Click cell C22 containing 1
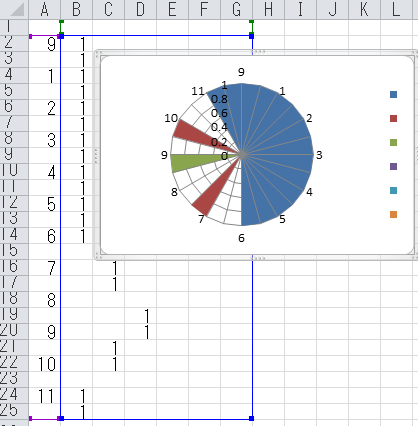This screenshot has height=426, width=418. point(108,363)
